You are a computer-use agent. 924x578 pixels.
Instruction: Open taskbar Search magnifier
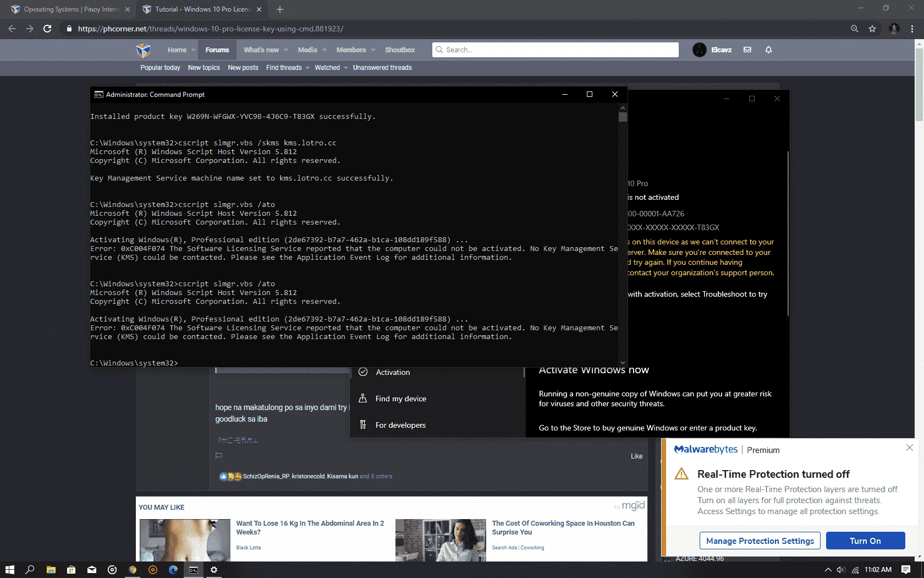[30, 570]
